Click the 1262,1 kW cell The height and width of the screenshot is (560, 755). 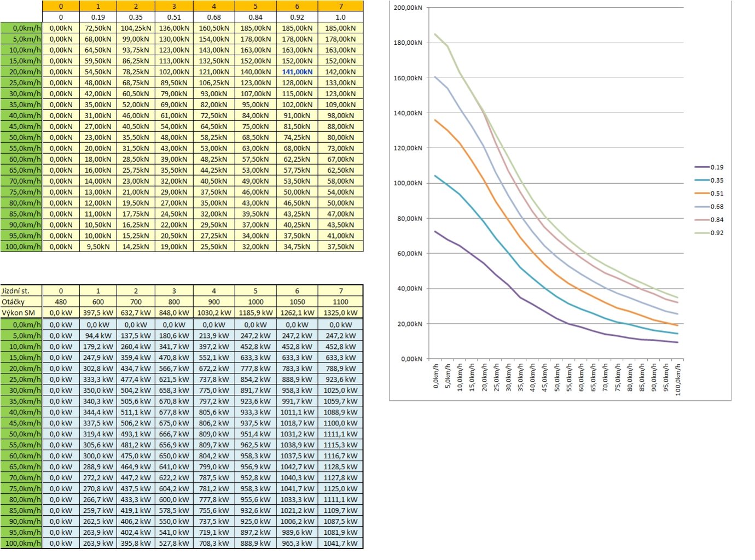pos(297,313)
